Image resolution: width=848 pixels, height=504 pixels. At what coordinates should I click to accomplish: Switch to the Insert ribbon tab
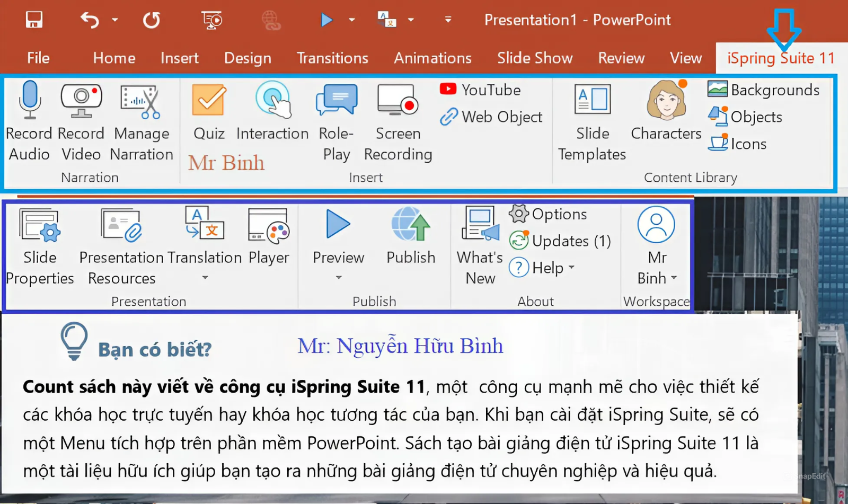point(180,58)
